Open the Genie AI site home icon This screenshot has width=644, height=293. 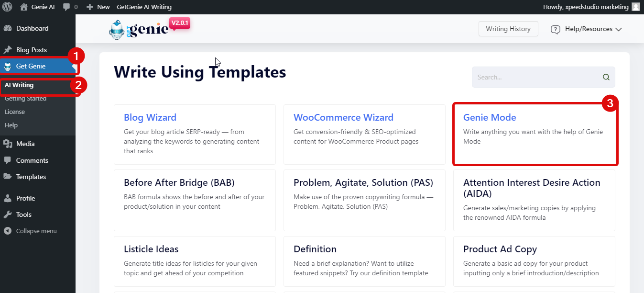point(24,7)
